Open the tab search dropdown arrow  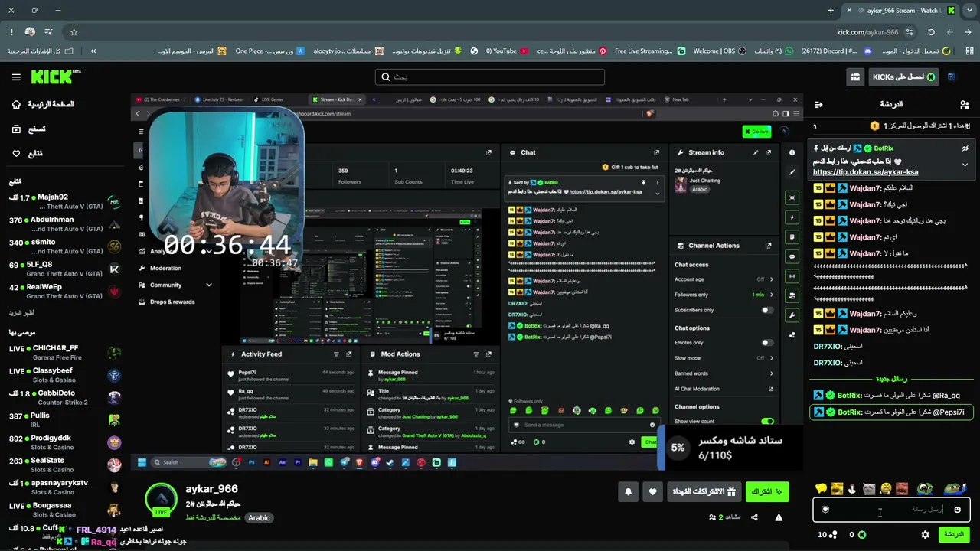coord(969,11)
